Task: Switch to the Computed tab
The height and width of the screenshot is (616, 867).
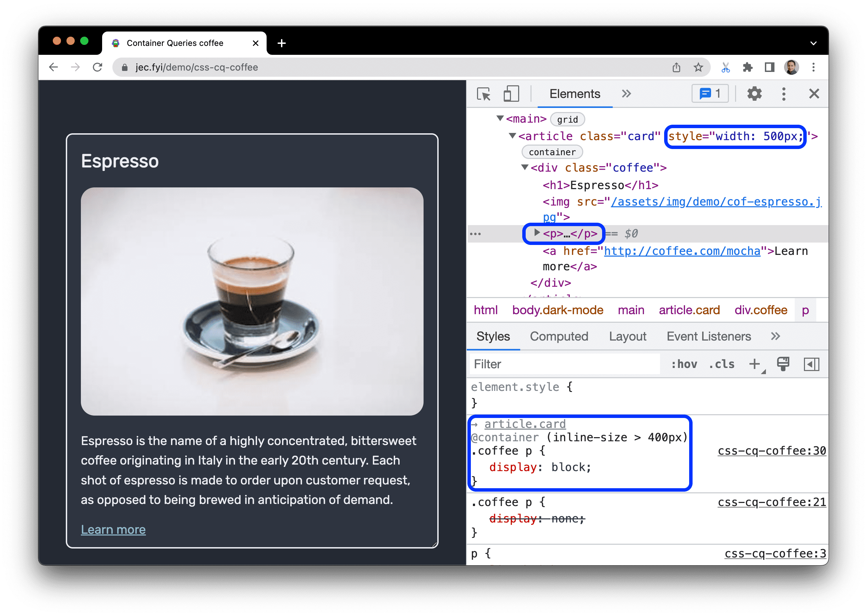Action: pos(559,335)
